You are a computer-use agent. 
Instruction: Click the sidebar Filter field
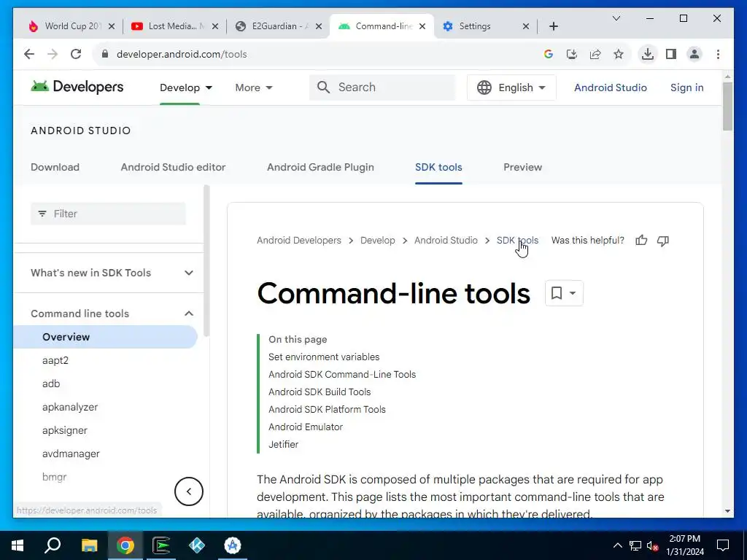(x=108, y=214)
